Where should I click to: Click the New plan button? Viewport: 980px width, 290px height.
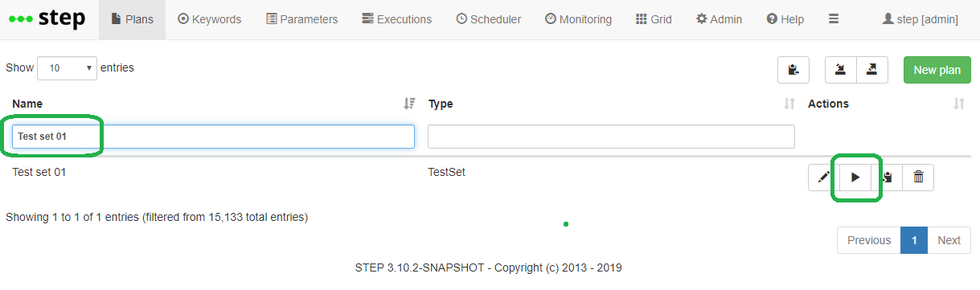point(937,70)
